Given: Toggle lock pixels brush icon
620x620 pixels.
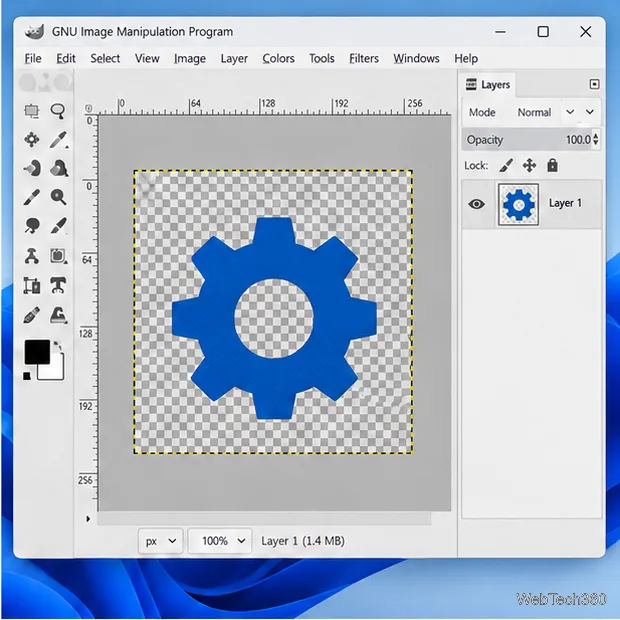Looking at the screenshot, I should (506, 165).
